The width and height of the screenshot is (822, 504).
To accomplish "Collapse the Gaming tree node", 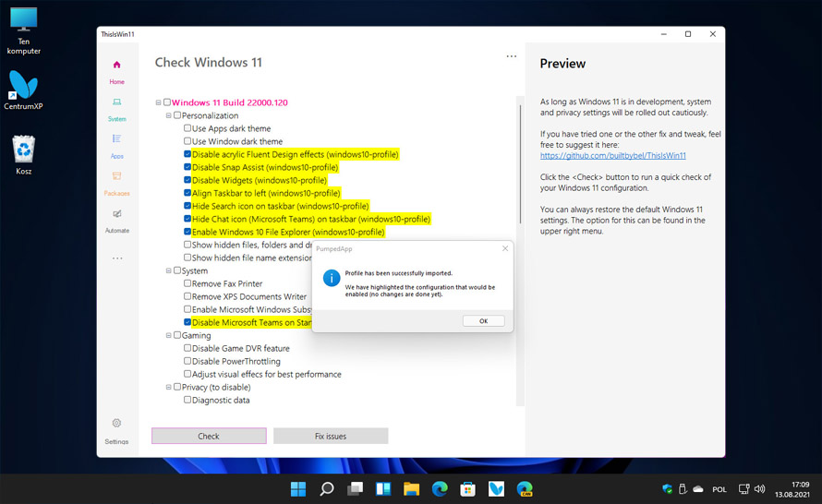I will click(169, 335).
